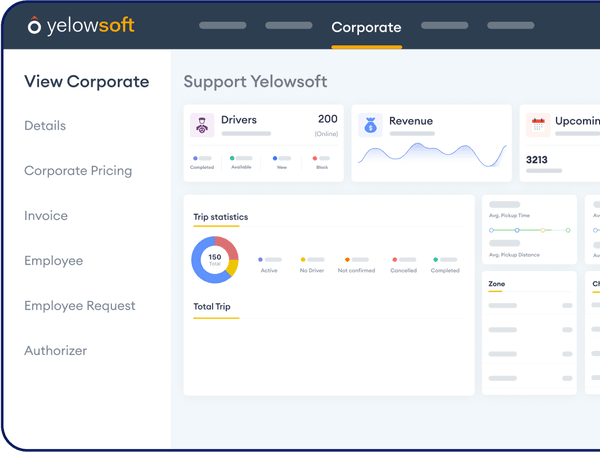Open the Invoice sidebar link
The image size is (600, 452).
[x=46, y=216]
